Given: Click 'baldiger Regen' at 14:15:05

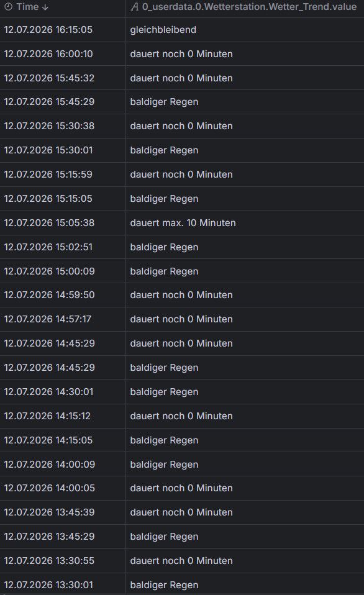Looking at the screenshot, I should [245, 440].
